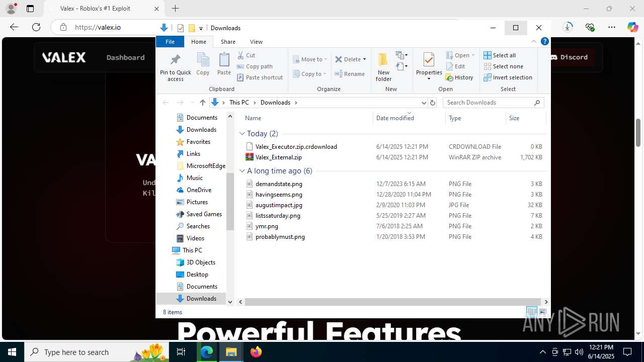Select Valex_External.zip file
The image size is (644, 362).
coord(278,157)
